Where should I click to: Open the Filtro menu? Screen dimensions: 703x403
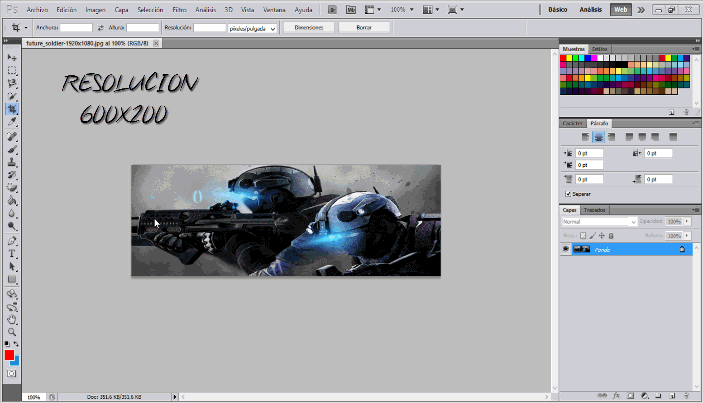(x=179, y=9)
